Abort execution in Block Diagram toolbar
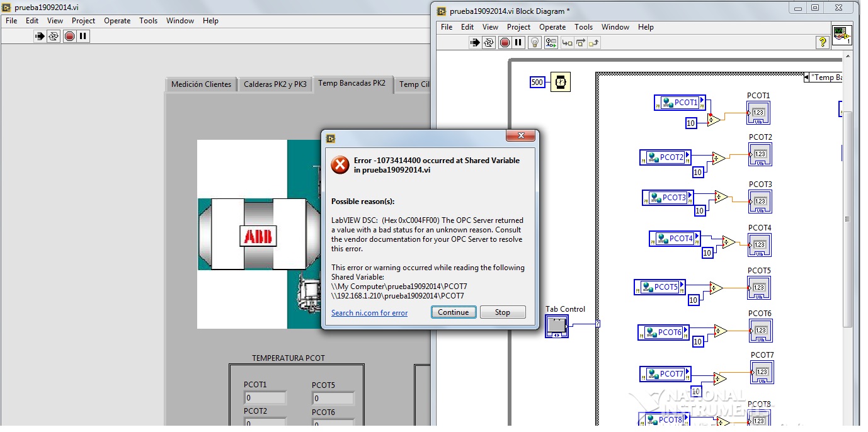Viewport: 868px width, 432px height. [x=505, y=42]
